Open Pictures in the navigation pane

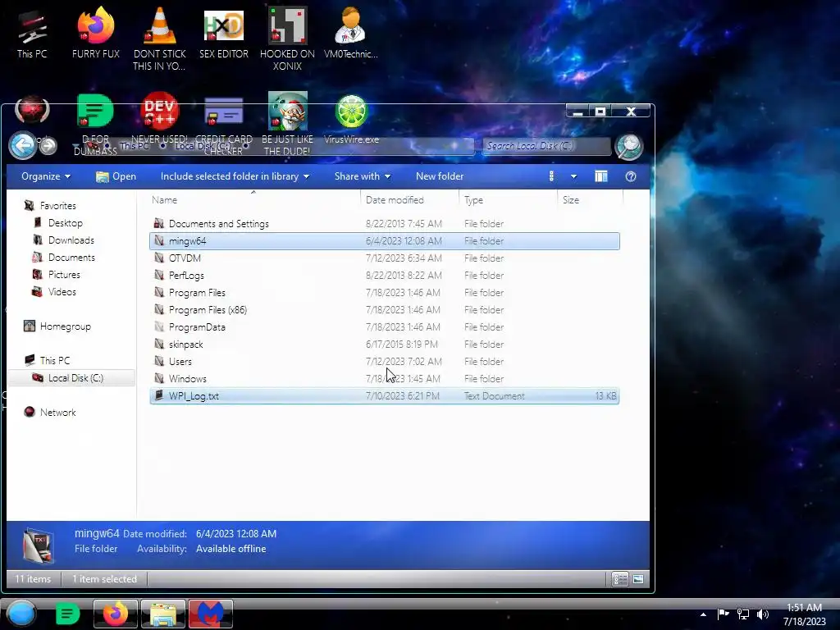click(x=64, y=274)
